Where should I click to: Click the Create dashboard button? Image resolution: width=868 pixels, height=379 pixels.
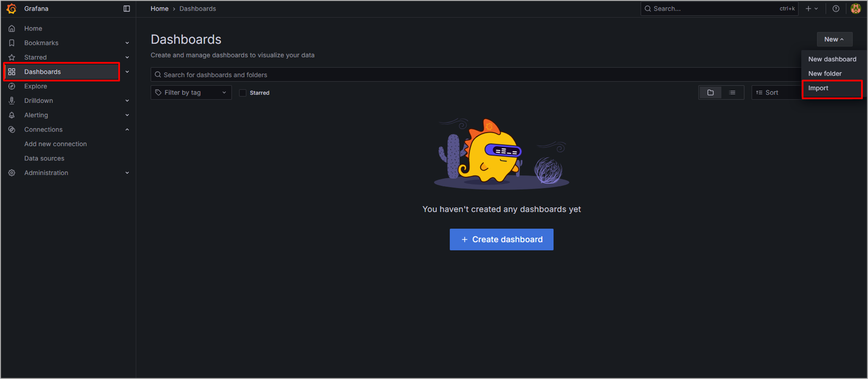[501, 240]
